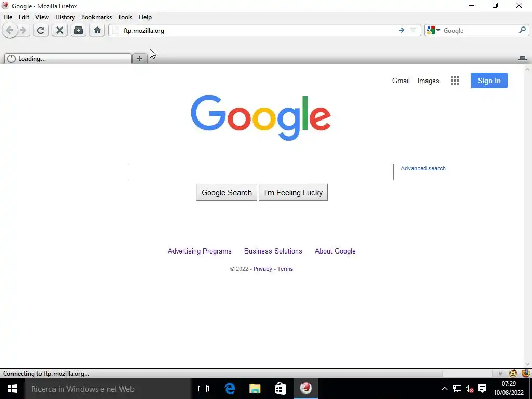
Task: Click the Go arrow in address bar
Action: pos(402,31)
